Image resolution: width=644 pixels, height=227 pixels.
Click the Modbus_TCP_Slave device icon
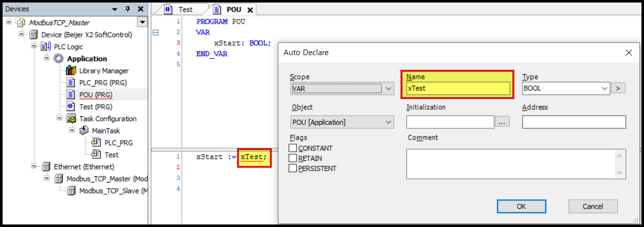pos(71,191)
